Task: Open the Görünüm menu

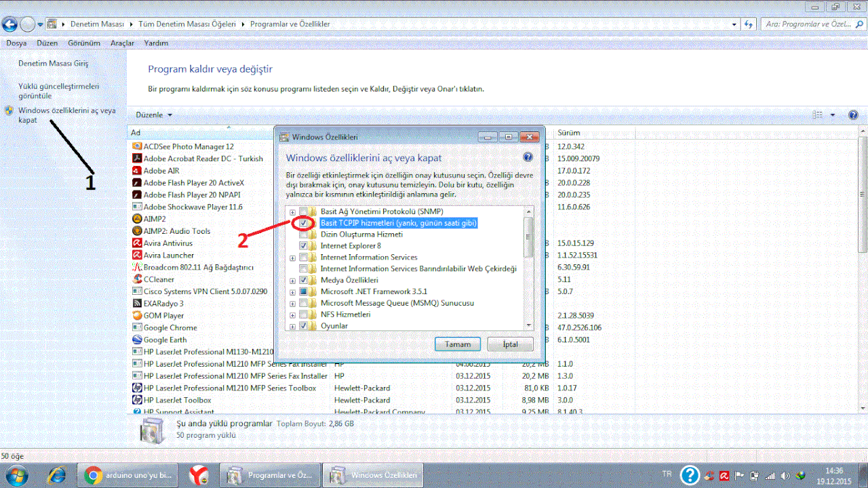Action: (84, 43)
